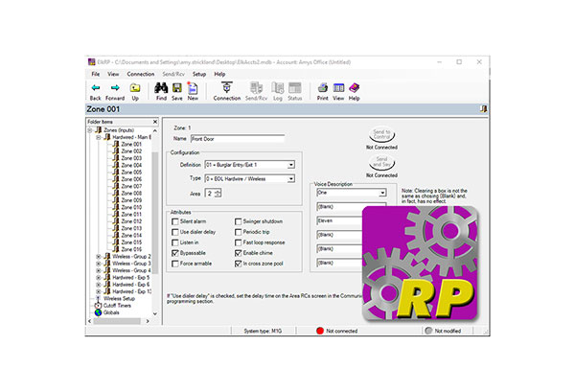
Task: Click the zone icon in Zone 001 header
Action: click(x=484, y=109)
